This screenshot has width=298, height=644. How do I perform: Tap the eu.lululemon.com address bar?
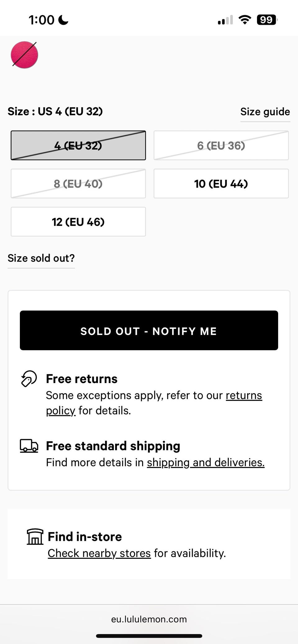point(149,619)
